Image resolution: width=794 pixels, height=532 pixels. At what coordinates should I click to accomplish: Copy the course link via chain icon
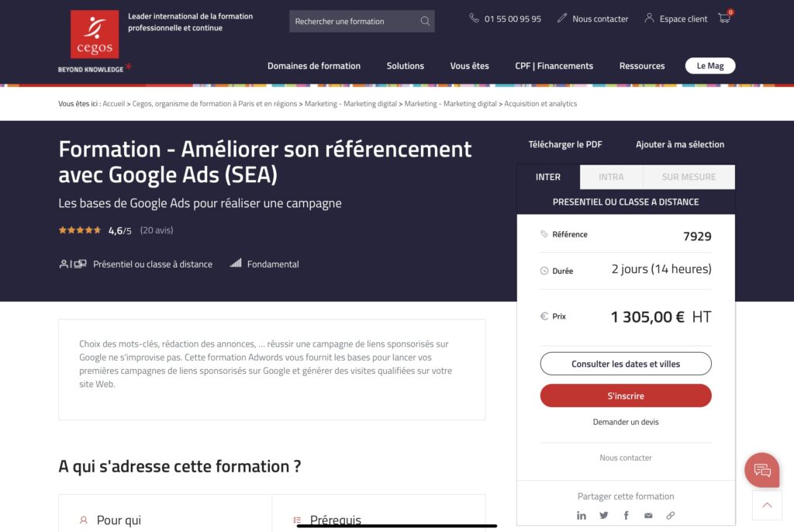tap(671, 515)
